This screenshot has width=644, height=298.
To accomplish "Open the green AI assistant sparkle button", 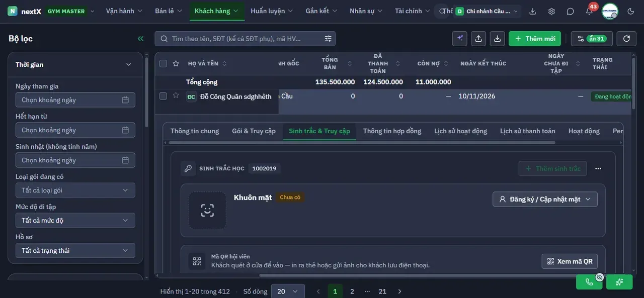I will click(619, 282).
